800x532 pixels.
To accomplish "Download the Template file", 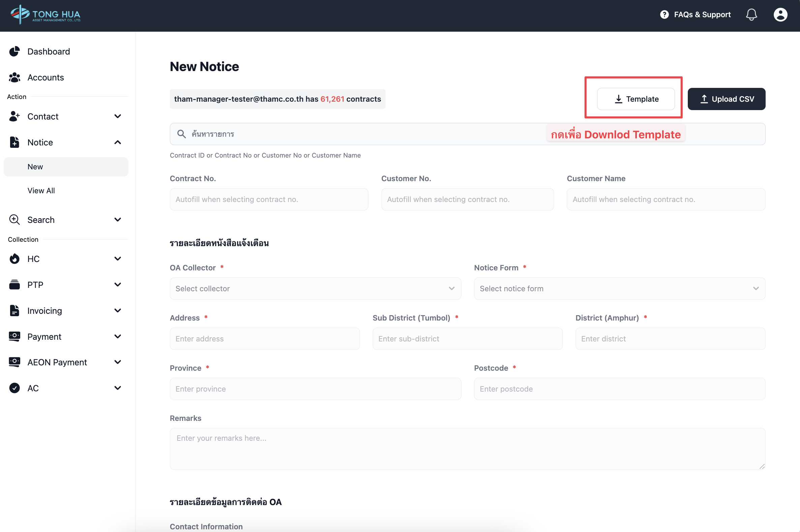I will [636, 99].
